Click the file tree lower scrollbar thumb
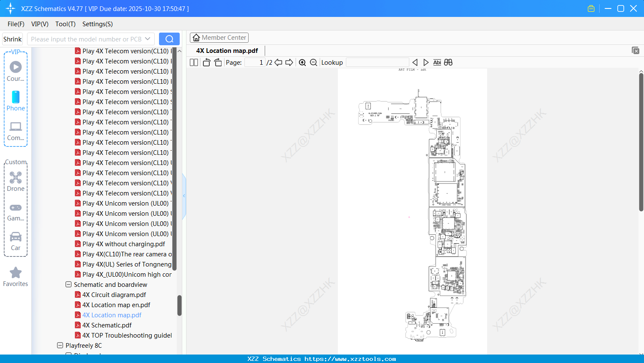Viewport: 644px width, 363px height. 179,305
